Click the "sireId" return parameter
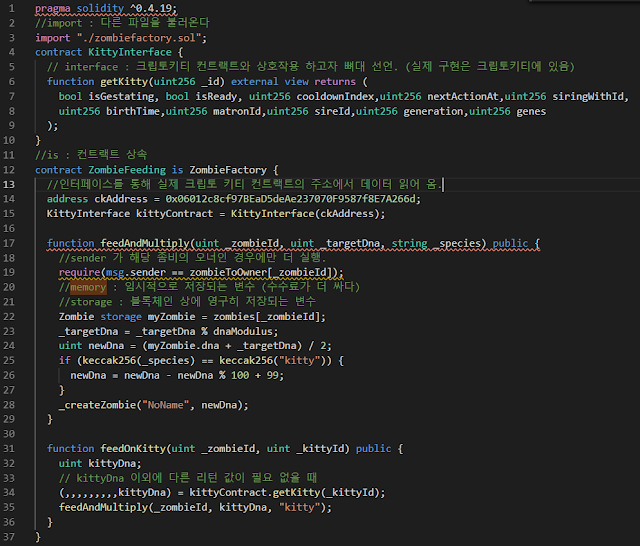This screenshot has width=640, height=546. (332, 111)
